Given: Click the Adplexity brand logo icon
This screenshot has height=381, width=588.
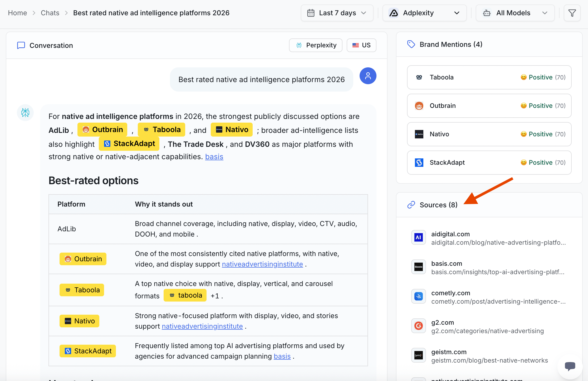Looking at the screenshot, I should point(394,13).
